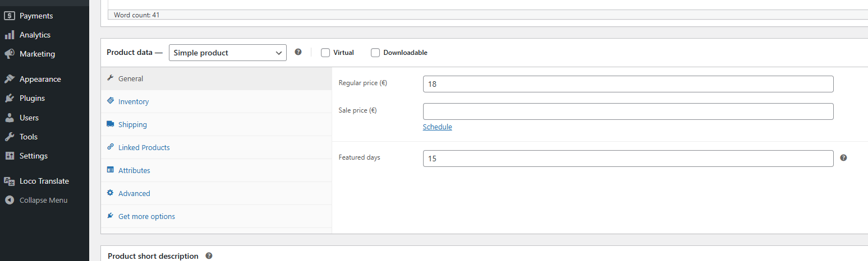This screenshot has height=261, width=868.
Task: Focus the Featured days input field
Action: point(628,159)
